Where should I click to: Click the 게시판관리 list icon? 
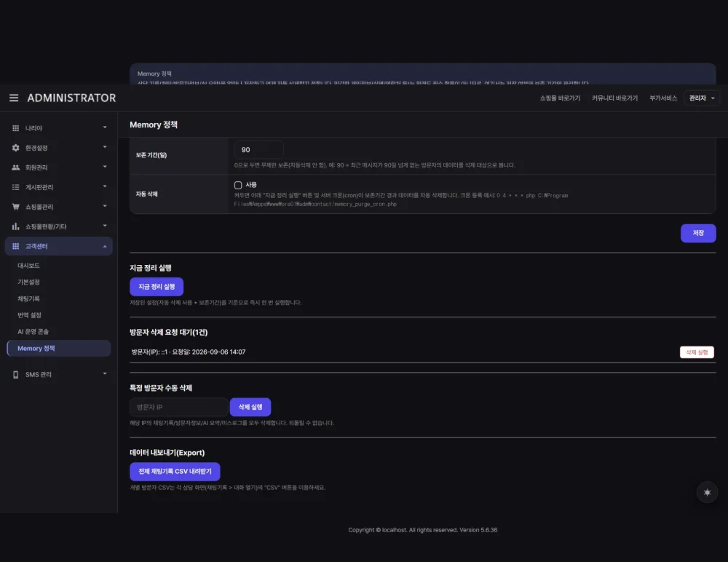click(16, 187)
